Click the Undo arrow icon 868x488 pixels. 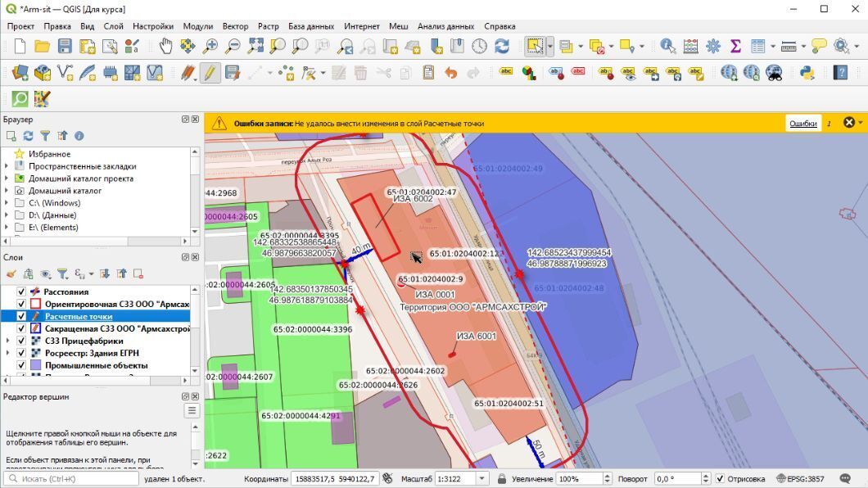(450, 73)
